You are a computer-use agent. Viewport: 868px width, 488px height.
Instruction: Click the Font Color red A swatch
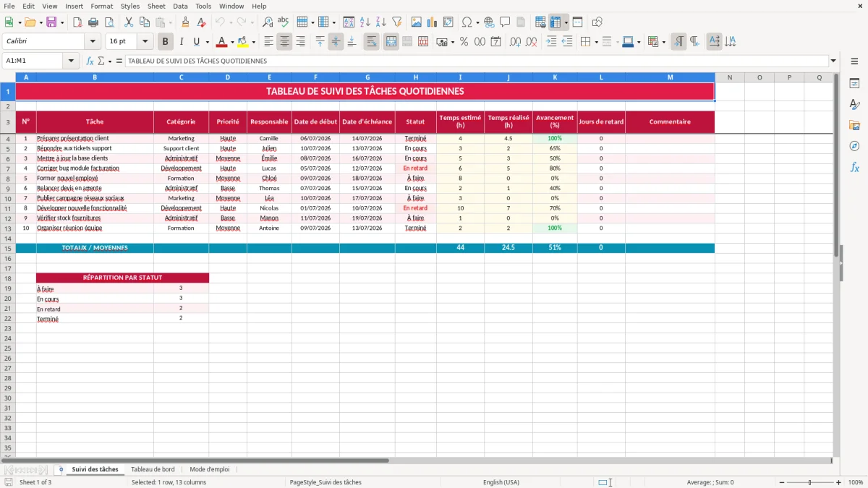[x=222, y=42]
